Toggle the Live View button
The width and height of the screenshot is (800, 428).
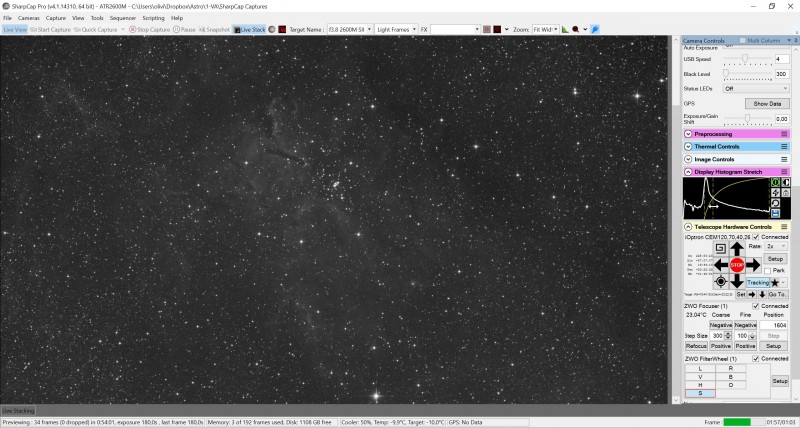pyautogui.click(x=15, y=30)
